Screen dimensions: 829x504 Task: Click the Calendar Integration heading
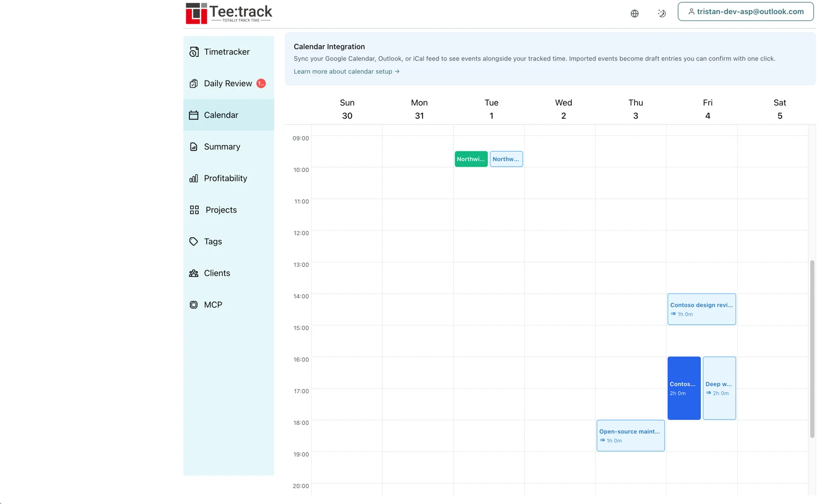coord(329,46)
